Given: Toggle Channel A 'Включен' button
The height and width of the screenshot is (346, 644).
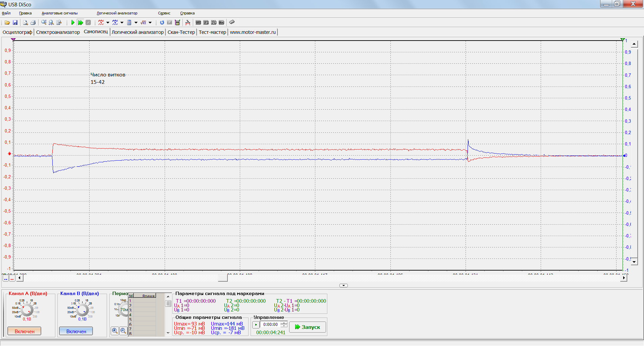Looking at the screenshot, I should coord(24,331).
